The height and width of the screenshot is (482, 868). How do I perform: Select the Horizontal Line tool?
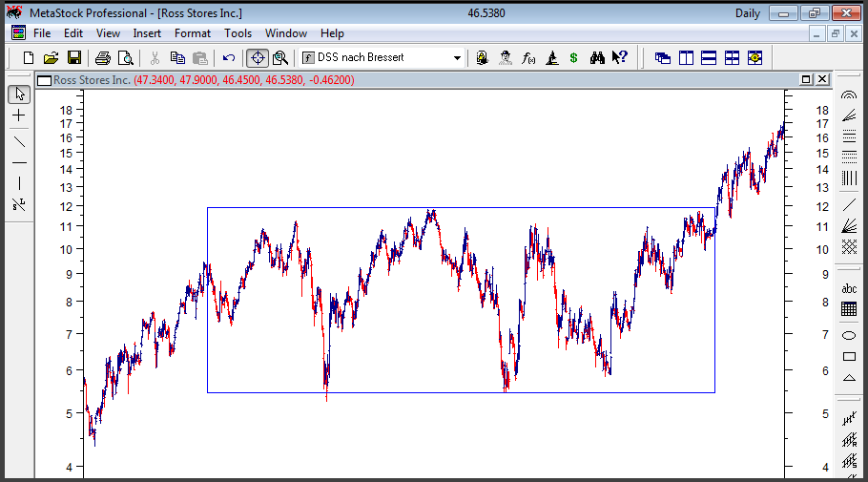19,163
